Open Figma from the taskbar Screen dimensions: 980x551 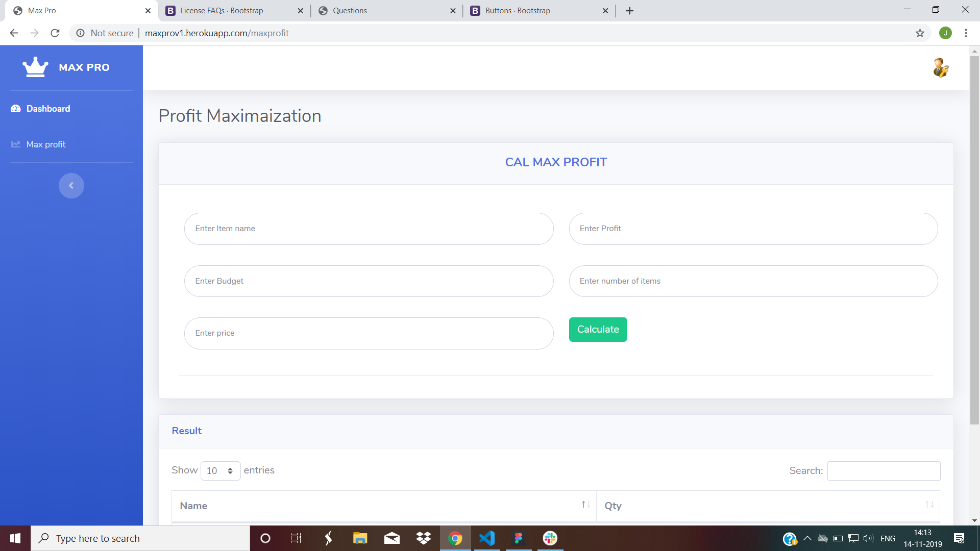[x=518, y=538]
